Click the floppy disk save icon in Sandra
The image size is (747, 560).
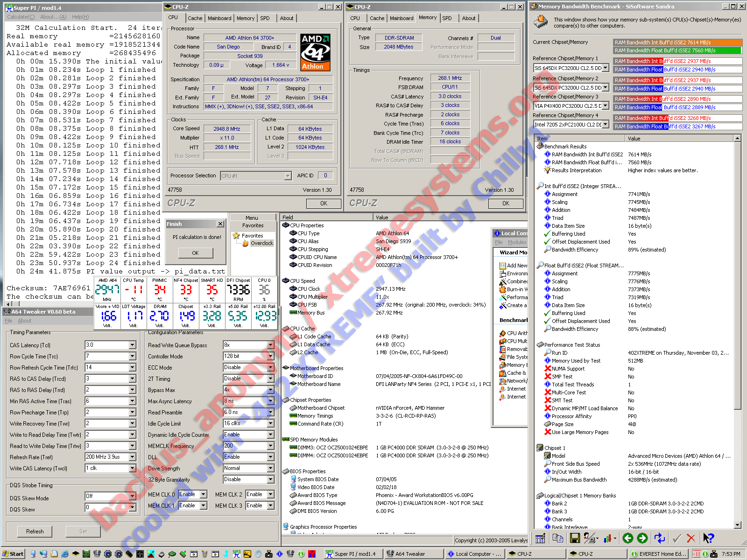click(x=575, y=538)
